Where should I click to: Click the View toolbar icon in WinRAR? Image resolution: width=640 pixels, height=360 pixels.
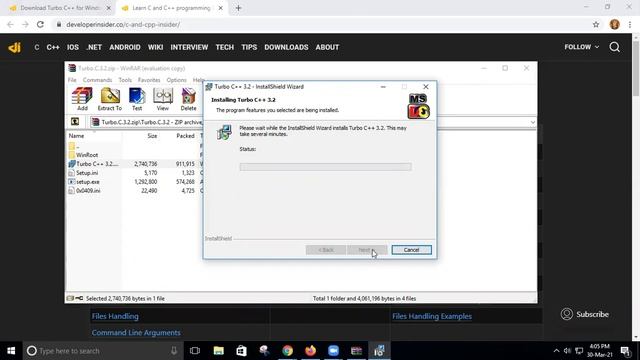(x=162, y=99)
